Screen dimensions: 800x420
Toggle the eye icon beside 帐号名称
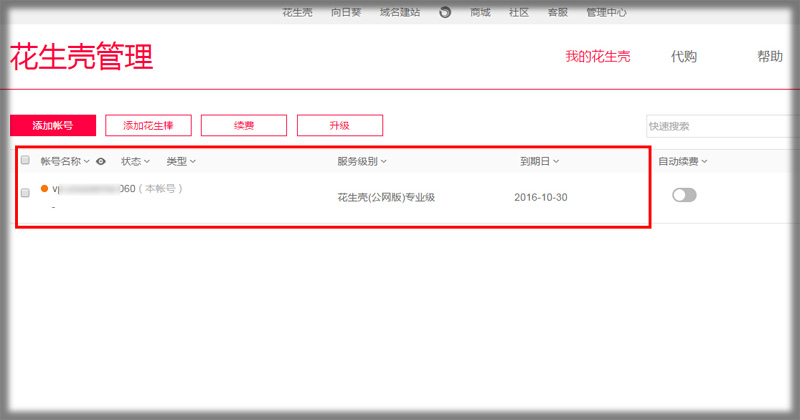point(101,161)
